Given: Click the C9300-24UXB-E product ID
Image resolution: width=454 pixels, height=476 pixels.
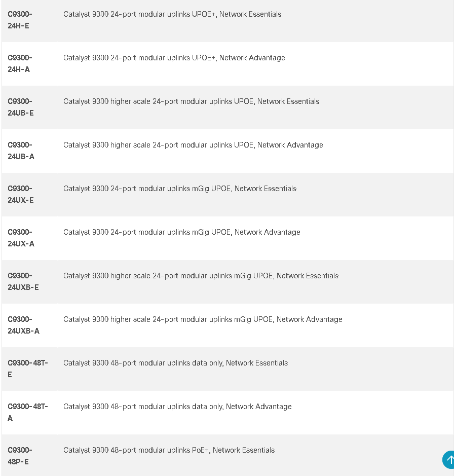Looking at the screenshot, I should tap(23, 281).
